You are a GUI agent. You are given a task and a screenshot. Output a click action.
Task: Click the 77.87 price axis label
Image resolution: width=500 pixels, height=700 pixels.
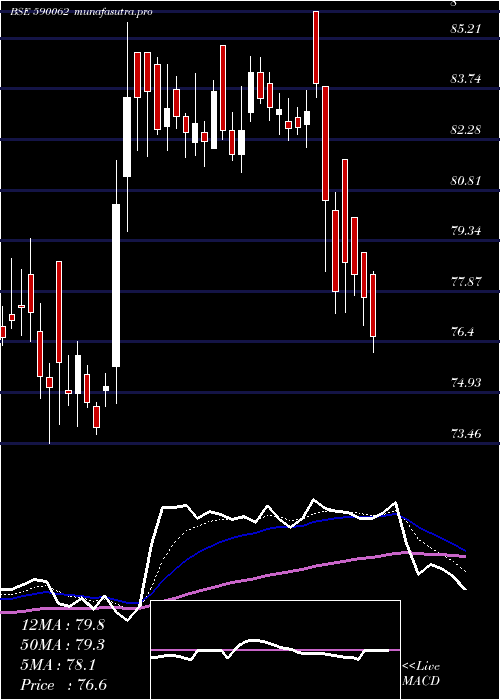point(466,282)
